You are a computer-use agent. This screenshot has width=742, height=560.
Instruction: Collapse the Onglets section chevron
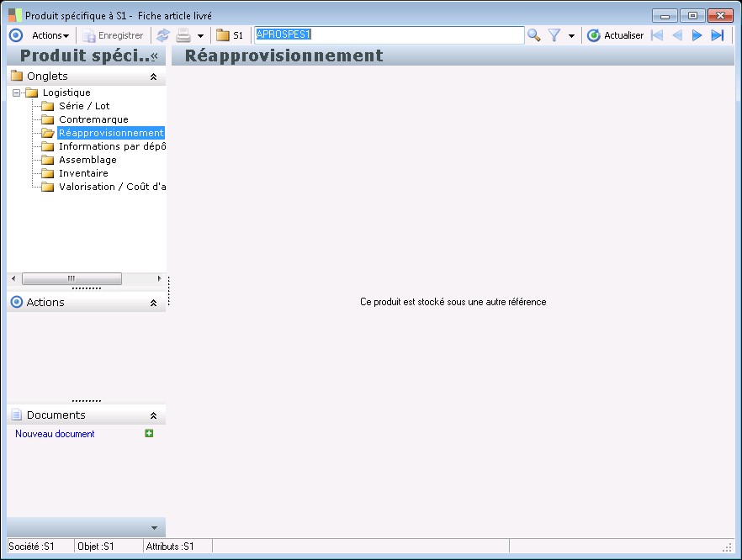153,77
